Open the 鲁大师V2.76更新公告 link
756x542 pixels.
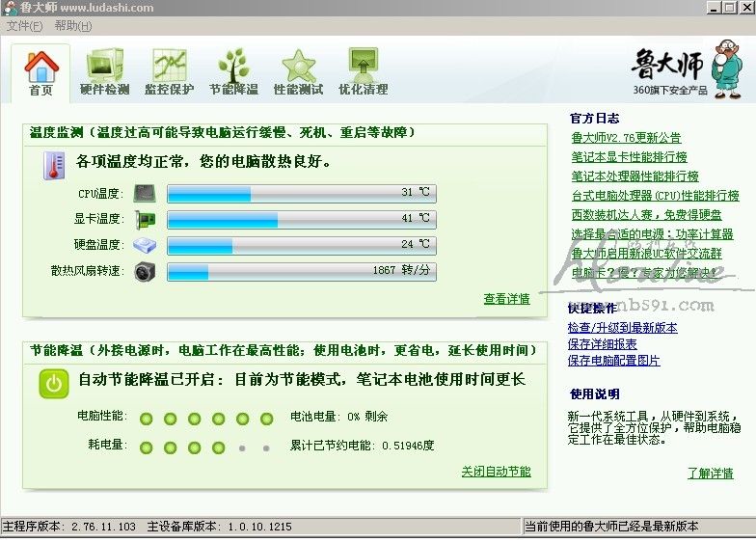(626, 138)
